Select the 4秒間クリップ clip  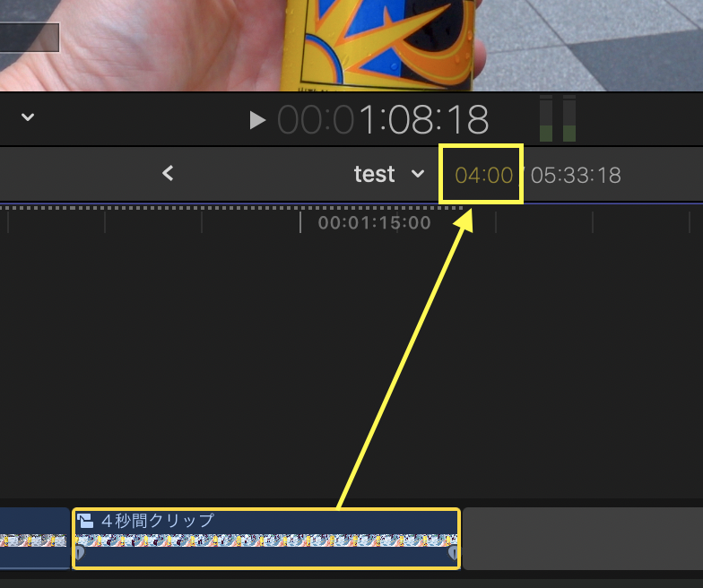(x=266, y=539)
